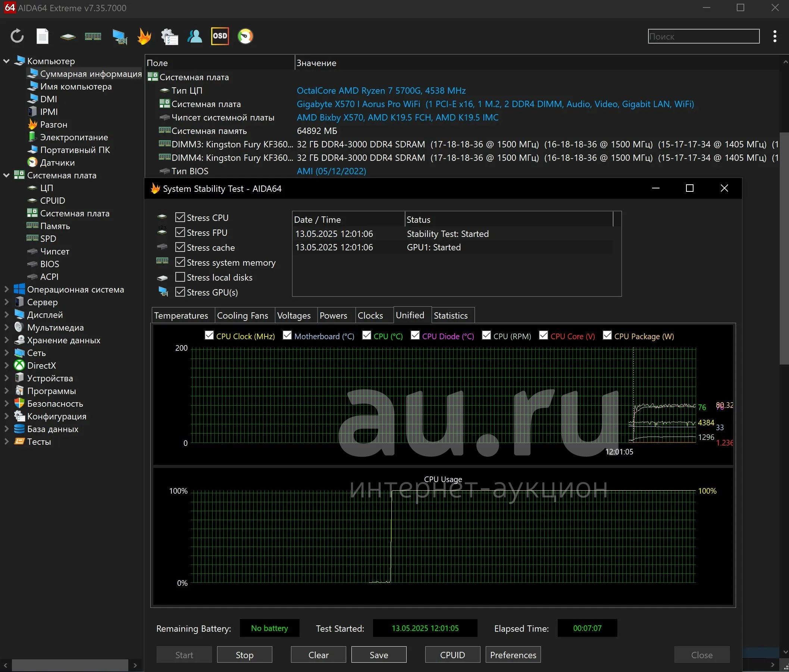Open ACPI tree item
This screenshot has width=789, height=672.
tap(43, 277)
